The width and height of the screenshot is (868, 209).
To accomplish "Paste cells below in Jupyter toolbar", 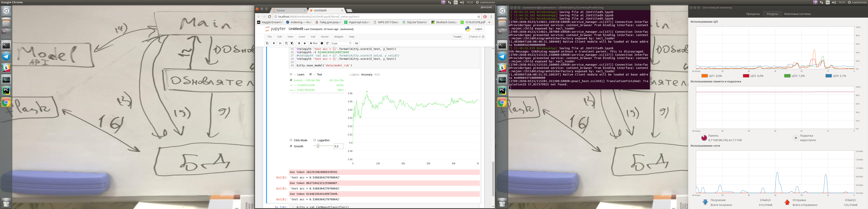I will (x=292, y=43).
